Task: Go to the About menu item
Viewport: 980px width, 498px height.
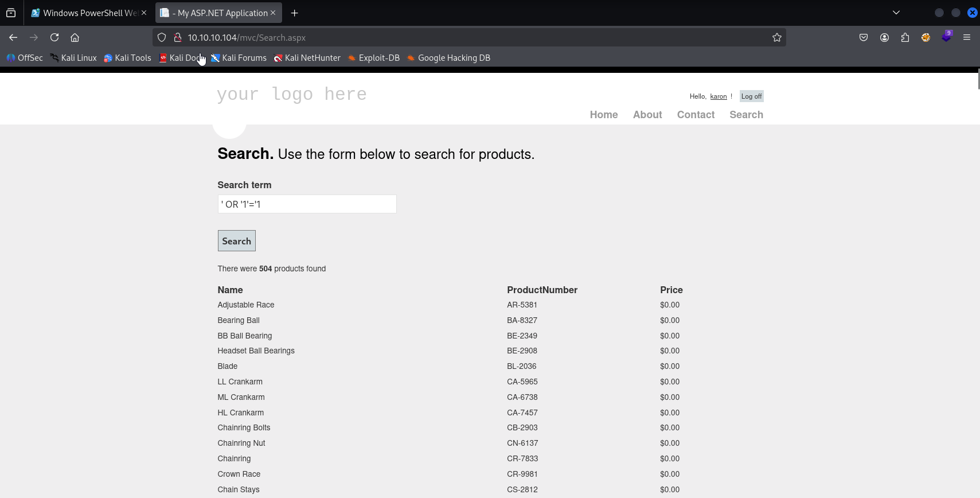Action: 647,115
